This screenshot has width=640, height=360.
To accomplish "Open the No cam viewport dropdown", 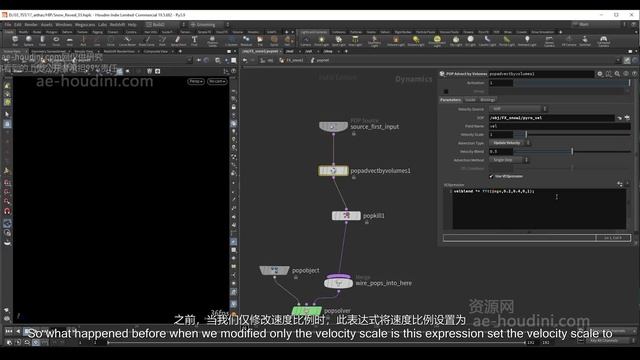I will [217, 81].
